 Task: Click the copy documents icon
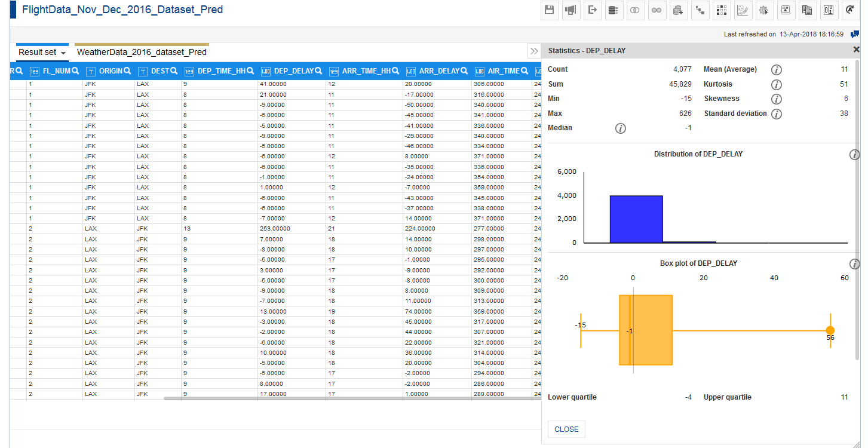pos(807,10)
